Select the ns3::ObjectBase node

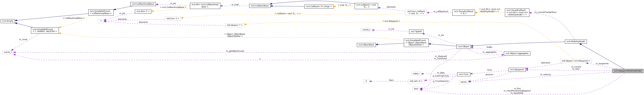(x=366, y=45)
